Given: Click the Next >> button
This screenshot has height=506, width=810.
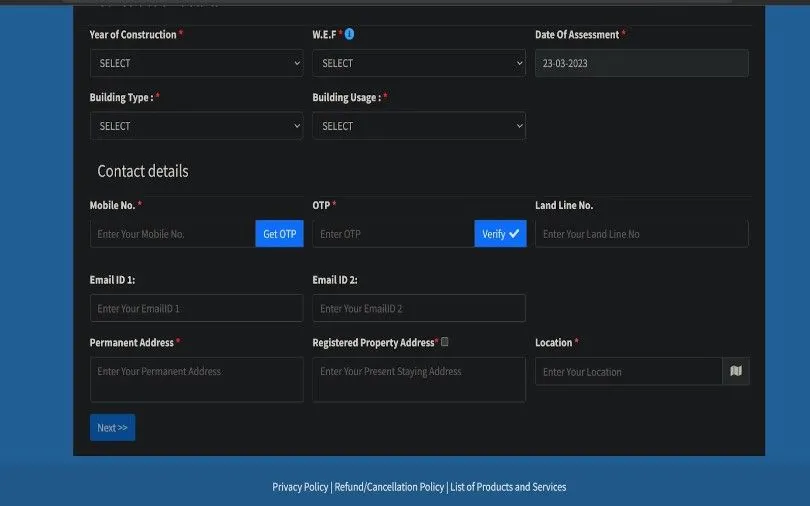Looking at the screenshot, I should [112, 428].
